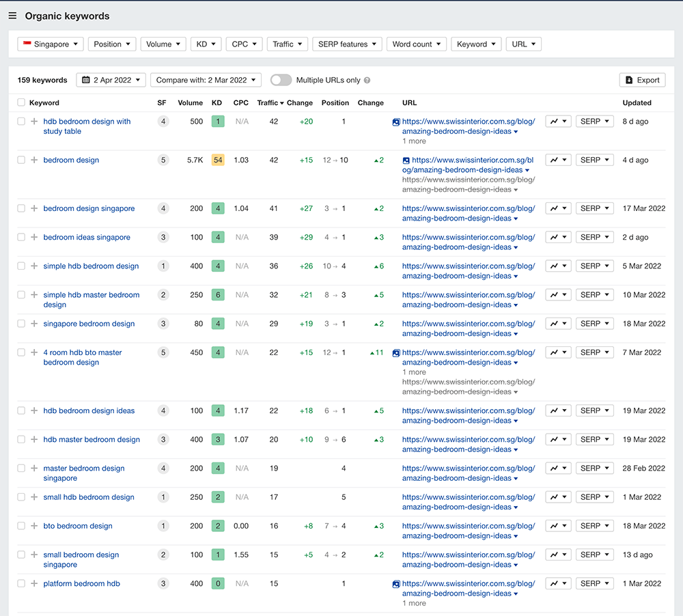683x616 pixels.
Task: Select checkbox for 'bedroom ideas singapore' row
Action: pyautogui.click(x=21, y=238)
